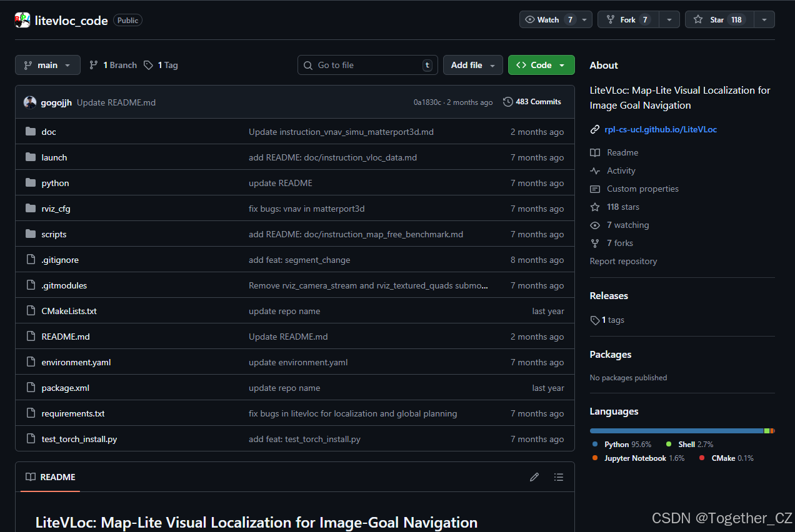Click the tag icon in Releases section
795x532 pixels.
595,320
